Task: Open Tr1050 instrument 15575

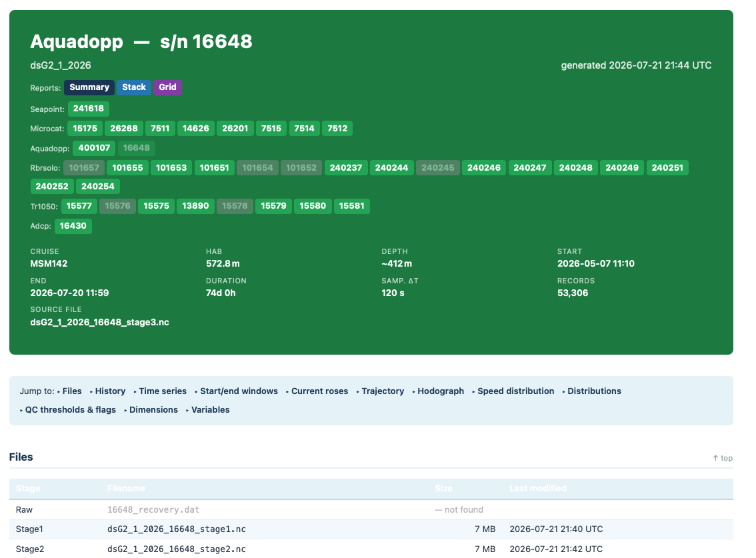Action: pyautogui.click(x=156, y=206)
